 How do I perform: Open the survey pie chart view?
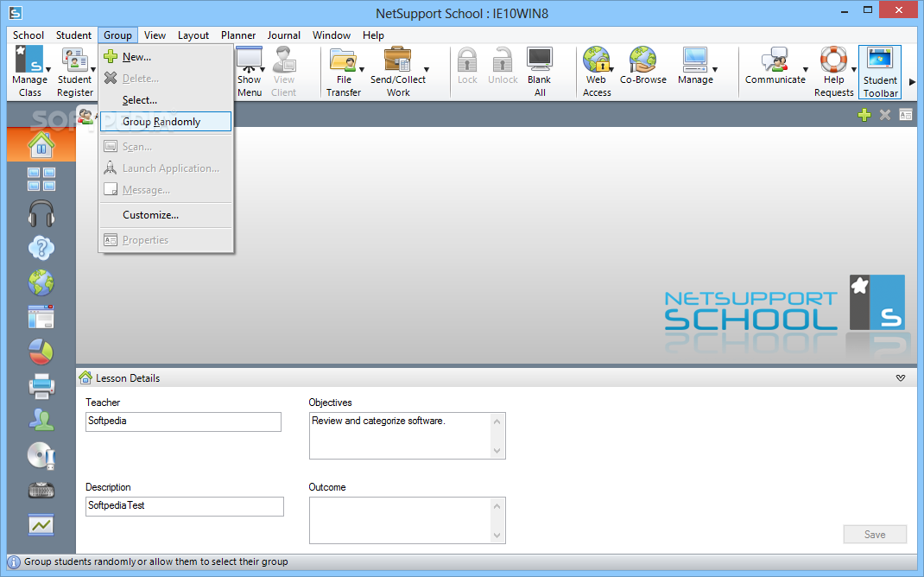[x=41, y=352]
